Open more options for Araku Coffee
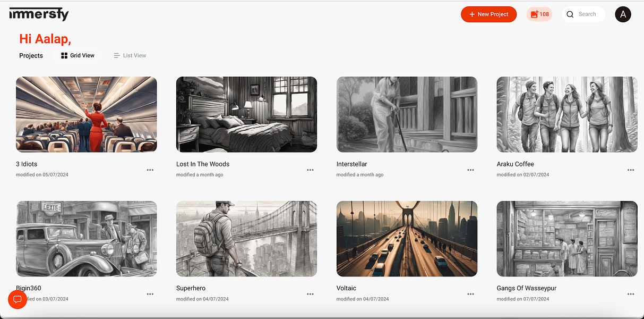Viewport: 644px width, 319px height. pos(631,170)
